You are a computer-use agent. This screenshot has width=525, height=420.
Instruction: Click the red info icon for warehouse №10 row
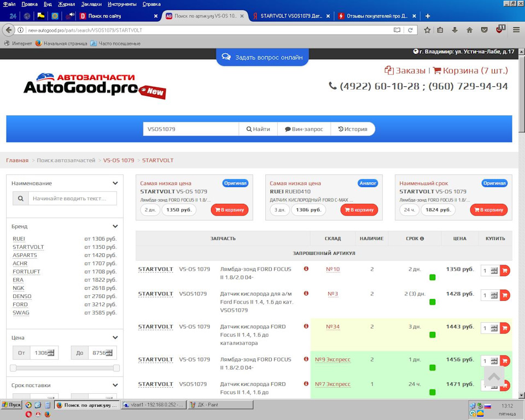[x=306, y=269]
